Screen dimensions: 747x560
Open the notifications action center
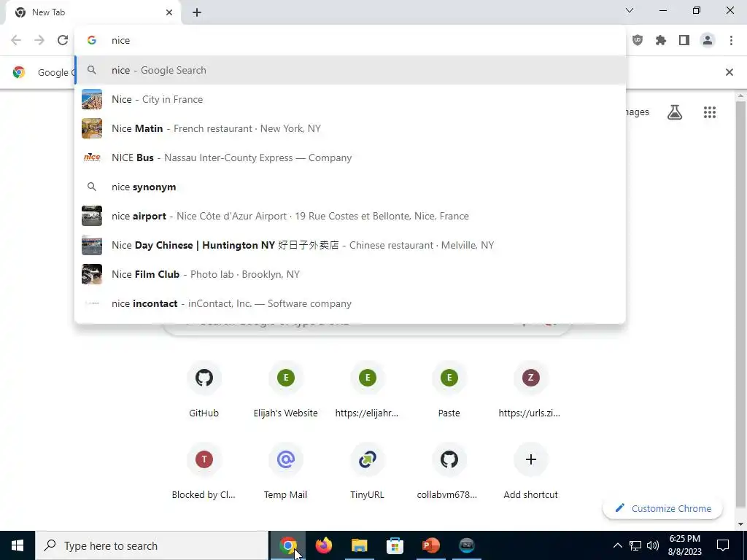click(x=723, y=545)
